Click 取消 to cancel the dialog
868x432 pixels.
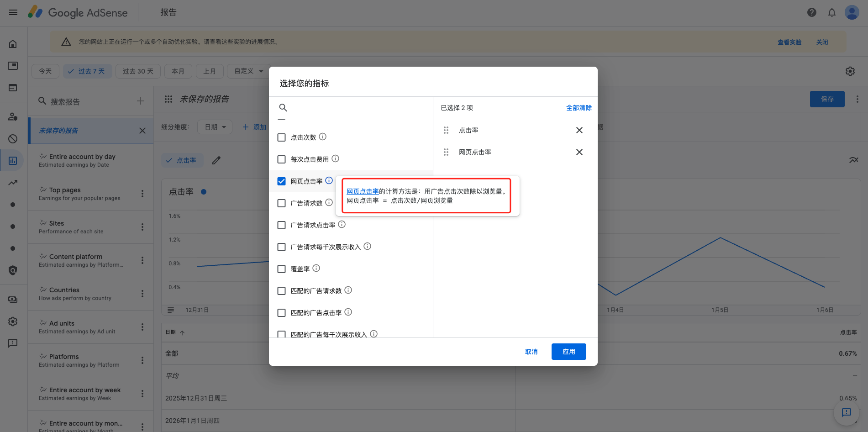531,352
